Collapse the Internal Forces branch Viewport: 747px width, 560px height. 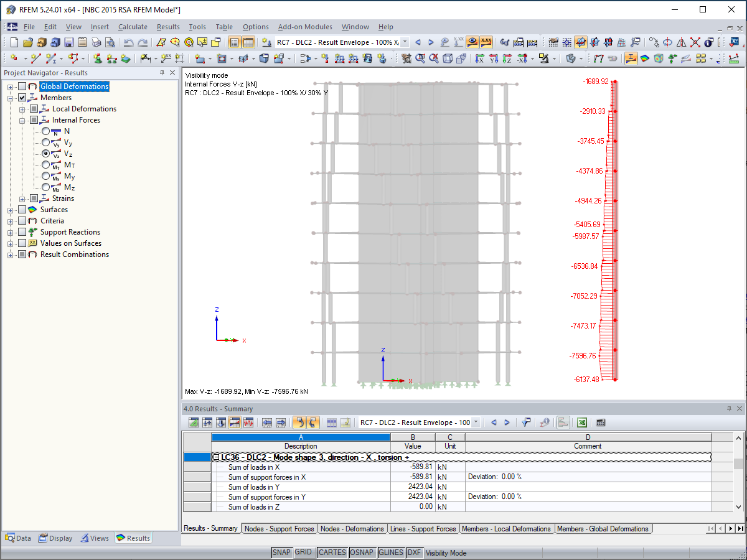[x=21, y=119]
